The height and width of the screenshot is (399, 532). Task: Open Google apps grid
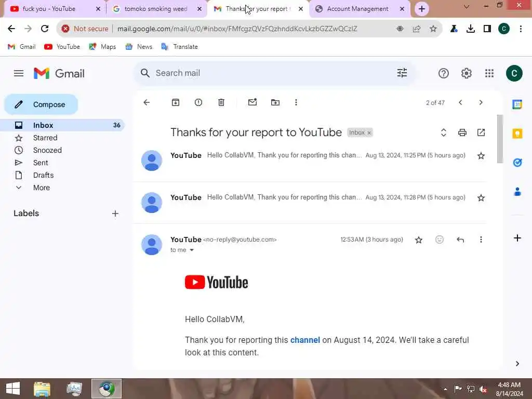489,73
